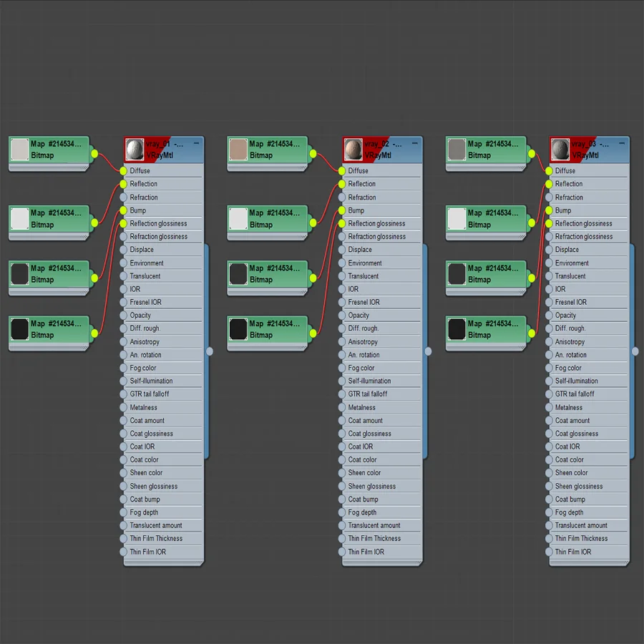Image resolution: width=644 pixels, height=644 pixels.
Task: Click the Self-illumination input socket on vray_02
Action: click(x=342, y=381)
